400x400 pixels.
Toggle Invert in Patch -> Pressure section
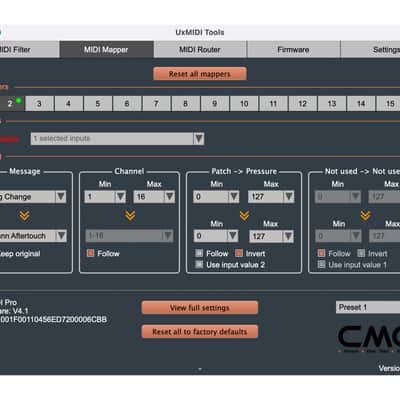pos(239,253)
